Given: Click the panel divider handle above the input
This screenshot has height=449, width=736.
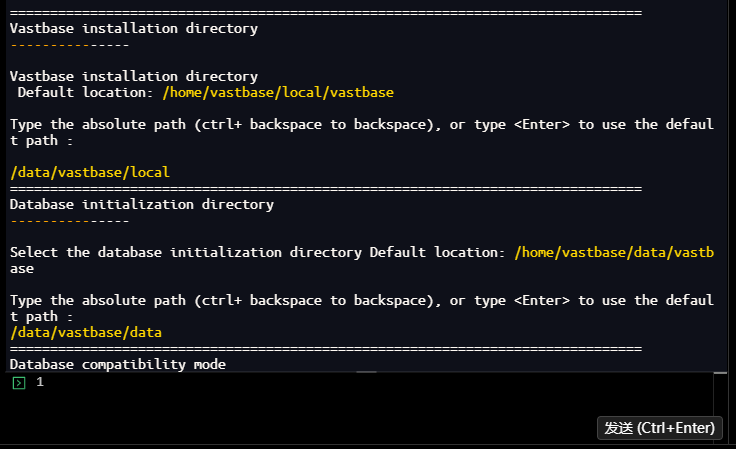Looking at the screenshot, I should [x=367, y=372].
